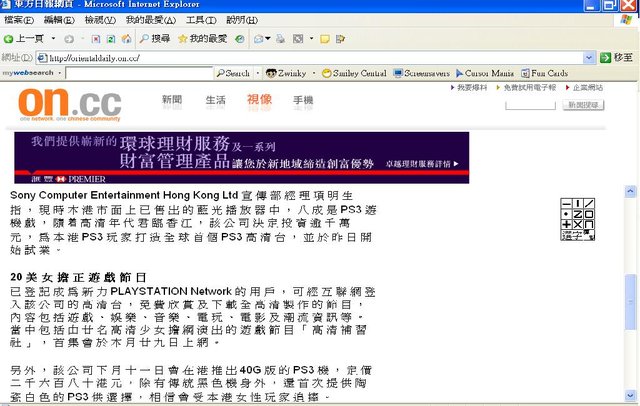The image size is (640, 406).
Task: Print the page with printer icon
Action: coord(280,39)
